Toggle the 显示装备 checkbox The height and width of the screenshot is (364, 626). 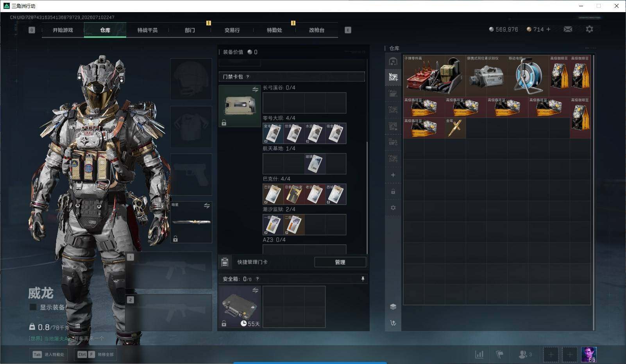33,307
